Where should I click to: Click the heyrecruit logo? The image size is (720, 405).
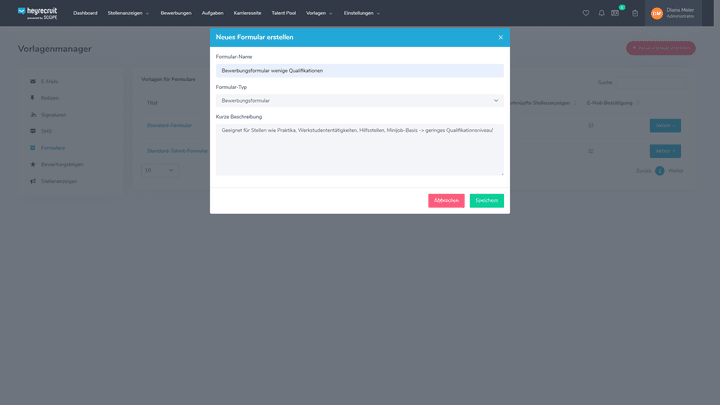[x=38, y=13]
